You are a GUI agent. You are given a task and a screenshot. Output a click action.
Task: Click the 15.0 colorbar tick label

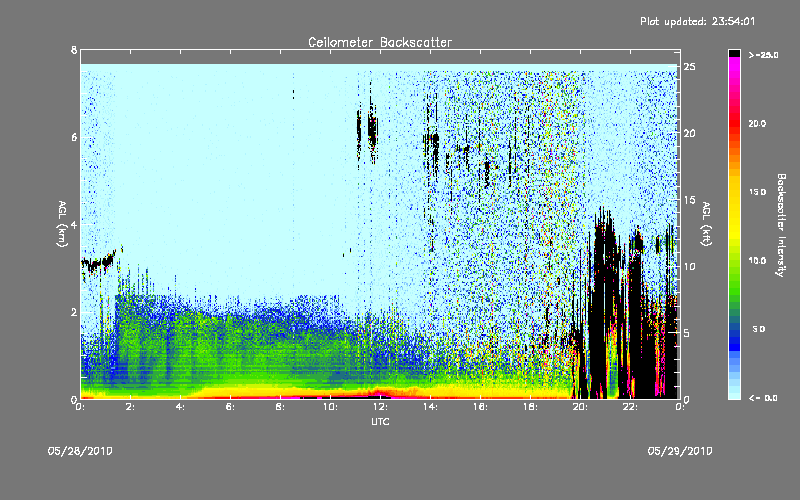757,192
